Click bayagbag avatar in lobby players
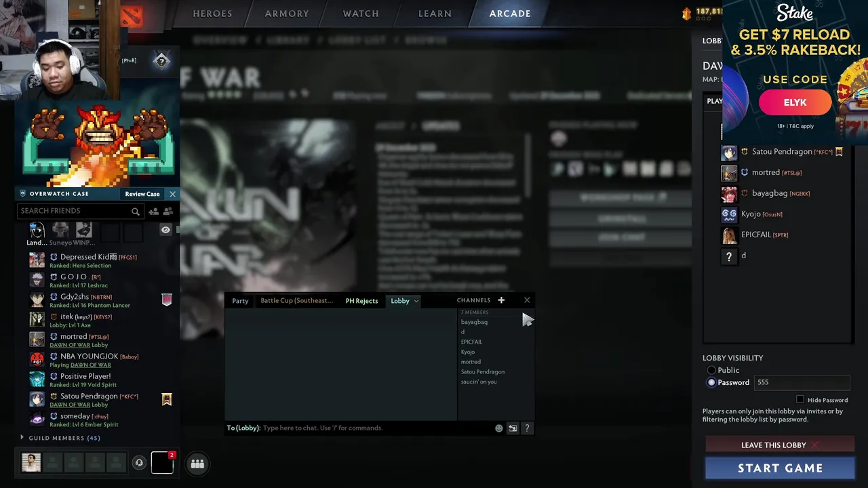The height and width of the screenshot is (488, 868). (x=729, y=194)
